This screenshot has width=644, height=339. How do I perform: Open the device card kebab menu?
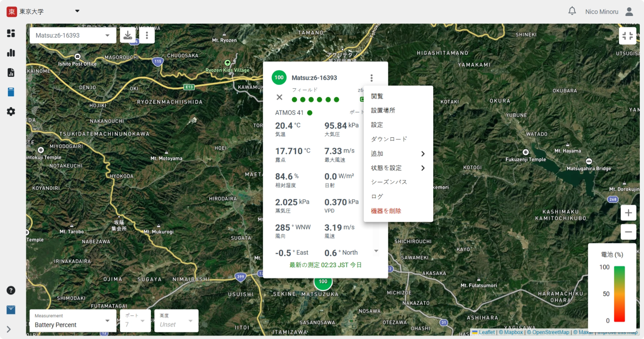[x=371, y=78]
